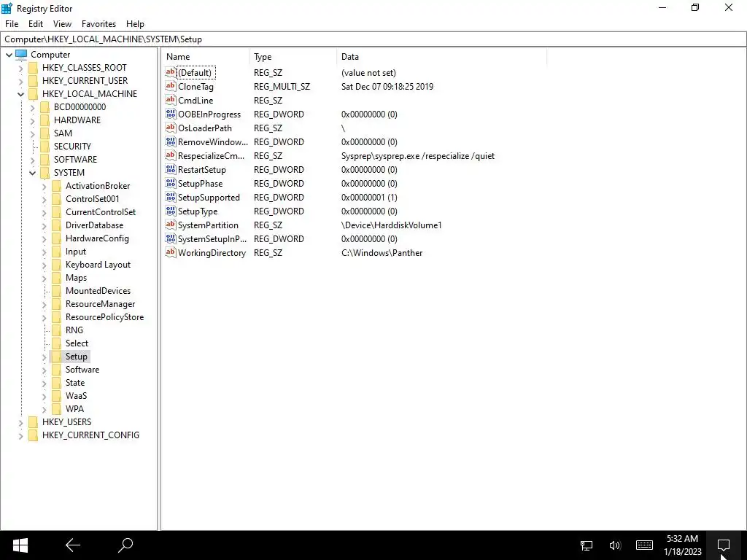Select the DriverDatabase key
Viewport: 747px width, 560px height.
coord(94,225)
